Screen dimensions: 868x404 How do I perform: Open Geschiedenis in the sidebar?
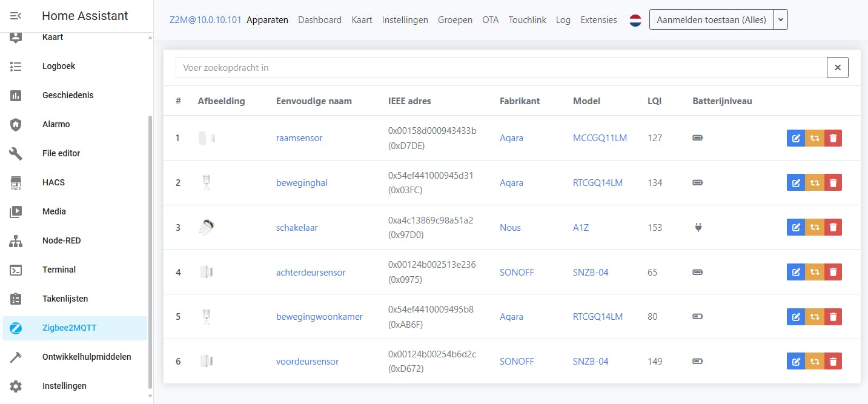click(75, 95)
